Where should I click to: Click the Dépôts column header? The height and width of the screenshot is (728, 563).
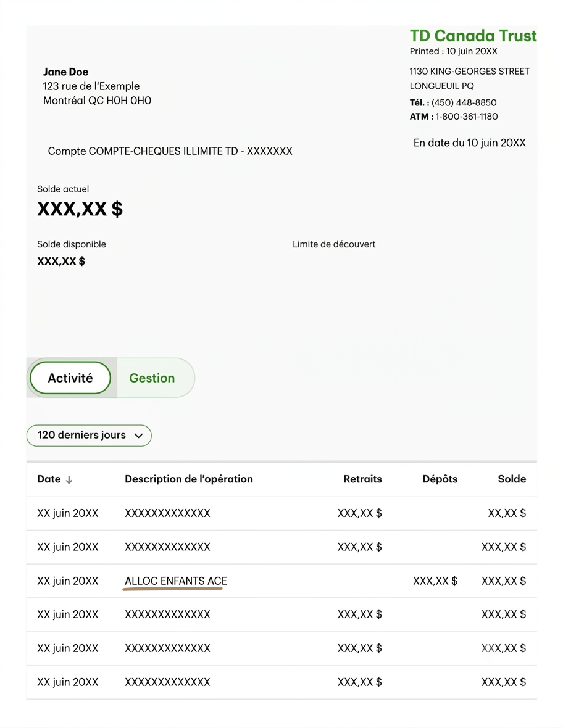click(440, 479)
